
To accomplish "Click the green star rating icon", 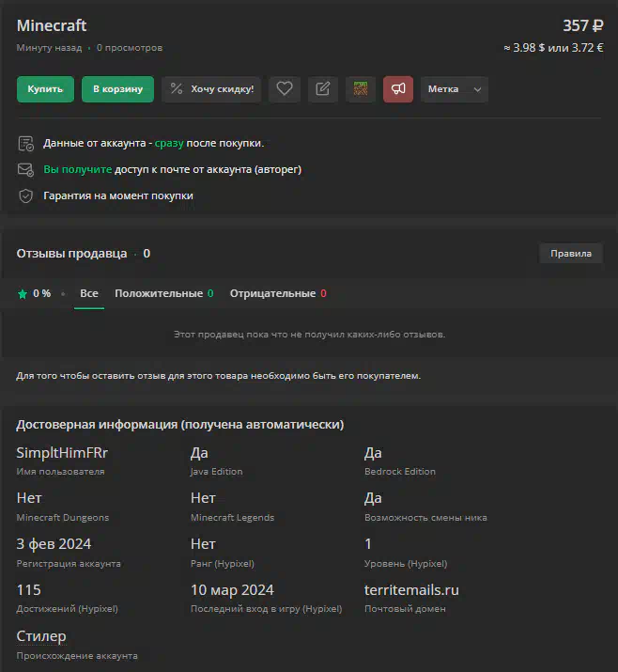I will click(23, 294).
